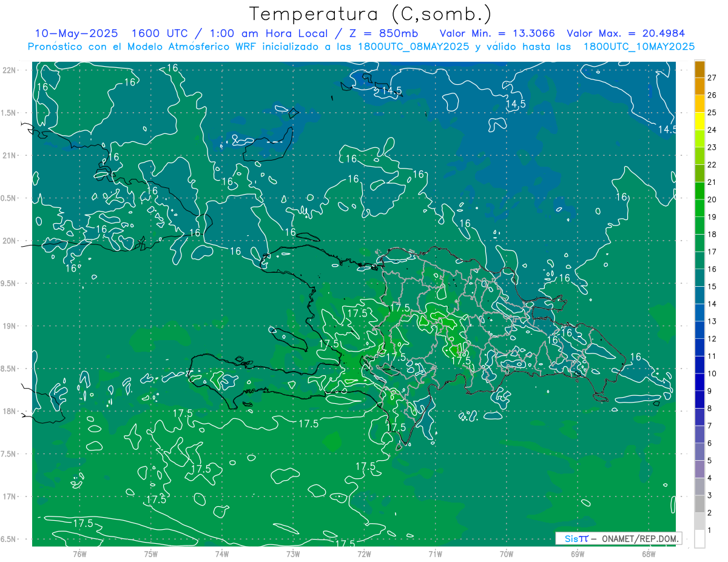Click the color scale label '27'

tap(712, 78)
